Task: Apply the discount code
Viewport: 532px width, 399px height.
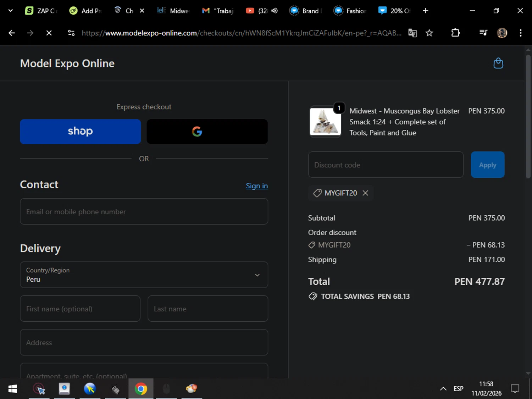Action: pos(487,165)
